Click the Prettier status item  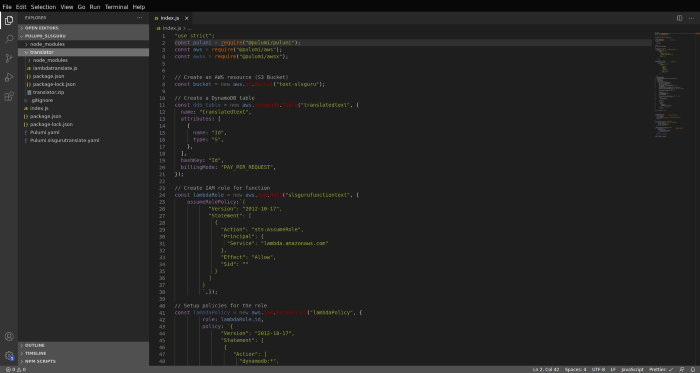[x=661, y=369]
